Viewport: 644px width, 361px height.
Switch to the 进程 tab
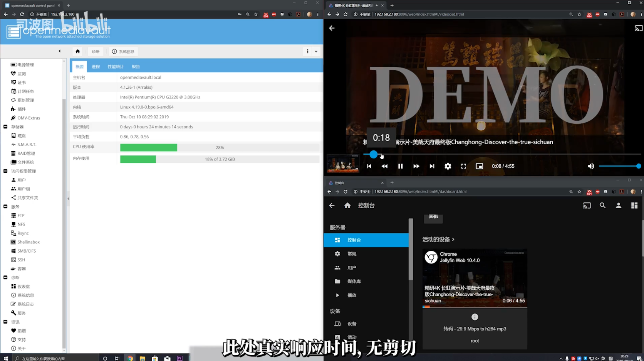(x=96, y=67)
